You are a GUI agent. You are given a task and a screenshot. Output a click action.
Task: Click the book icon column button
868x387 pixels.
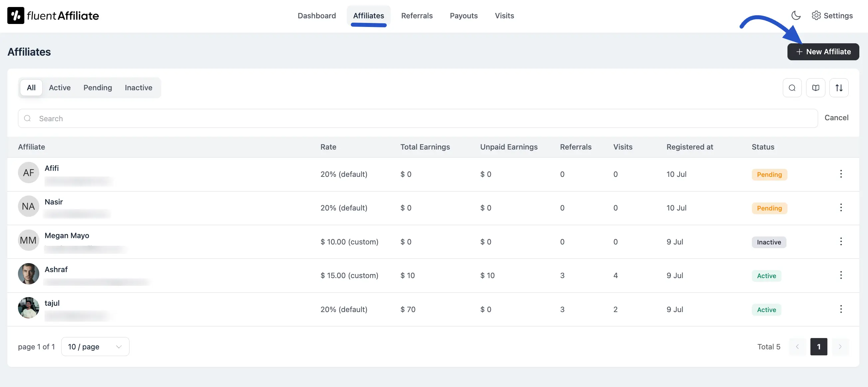(815, 88)
